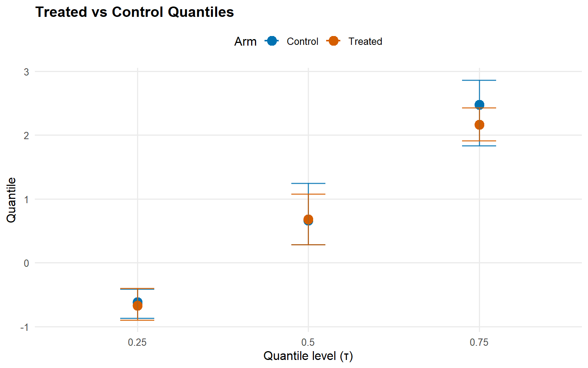Click the 0.25 x-axis tick label
The height and width of the screenshot is (368, 588).
tap(137, 342)
